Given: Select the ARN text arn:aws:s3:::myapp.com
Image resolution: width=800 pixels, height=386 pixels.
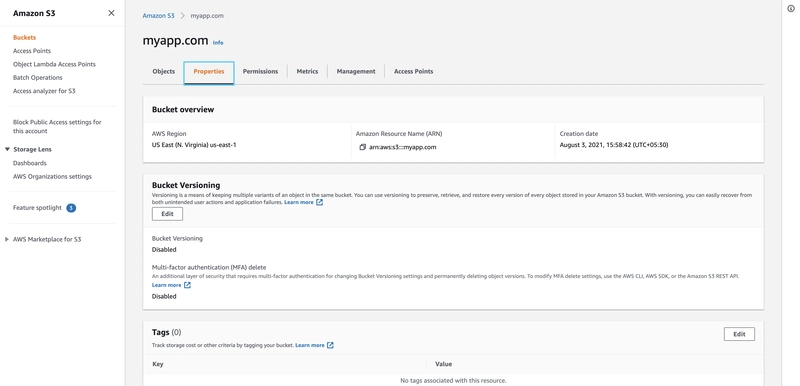Looking at the screenshot, I should [403, 147].
